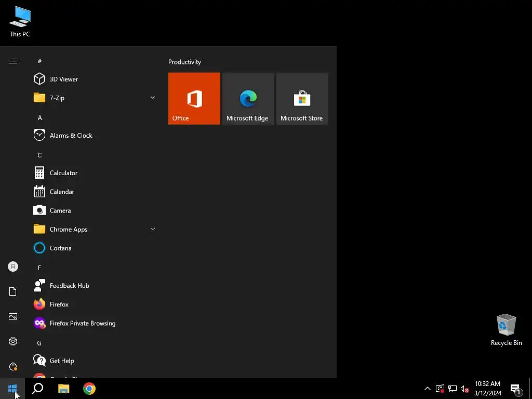The image size is (532, 399).
Task: Click the 'F' letter header
Action: coord(39,268)
